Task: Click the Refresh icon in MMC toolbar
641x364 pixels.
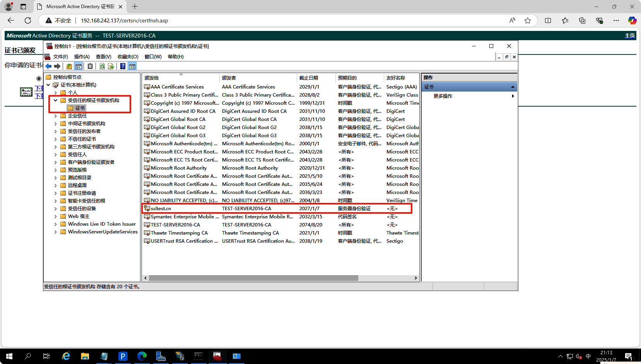Action: coord(102,66)
